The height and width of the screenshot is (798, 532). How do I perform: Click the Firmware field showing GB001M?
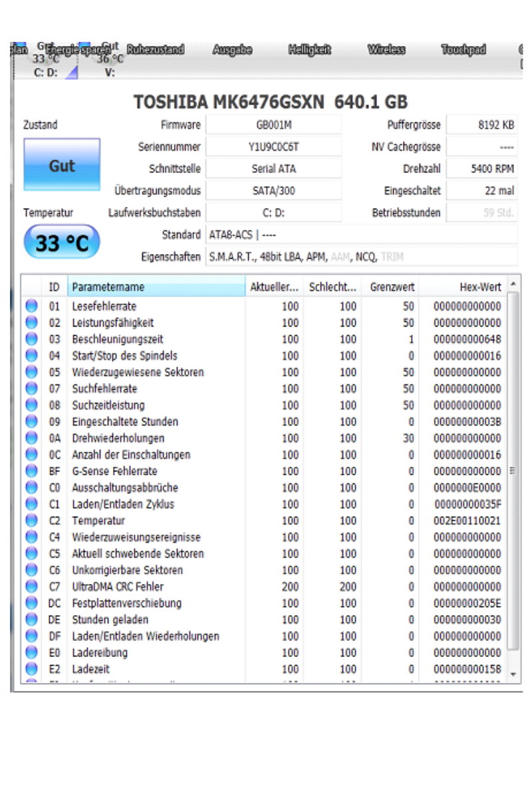tap(273, 124)
